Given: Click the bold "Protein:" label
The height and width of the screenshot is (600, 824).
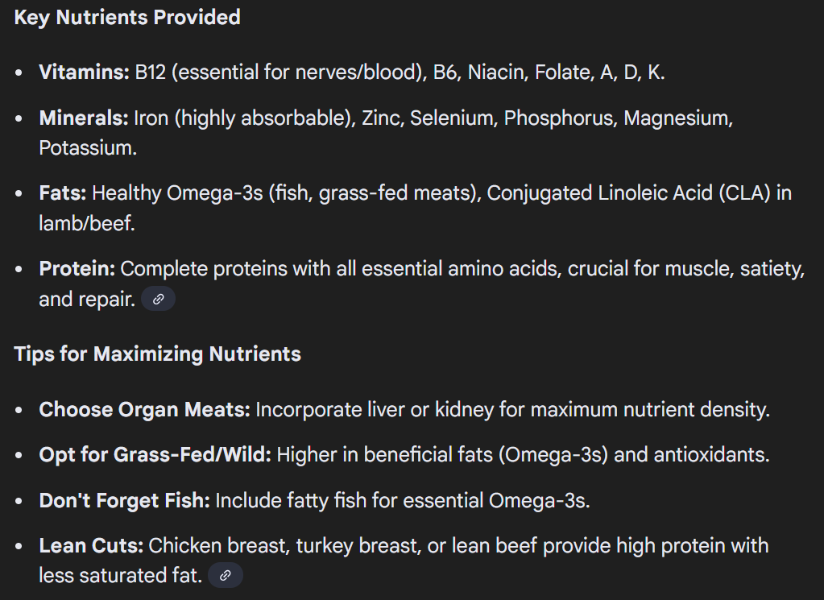Looking at the screenshot, I should [77, 269].
